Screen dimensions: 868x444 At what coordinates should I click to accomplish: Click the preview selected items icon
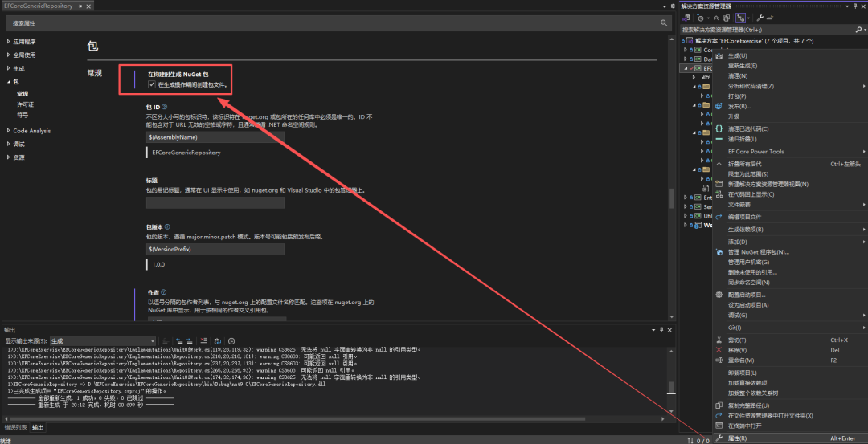click(770, 18)
